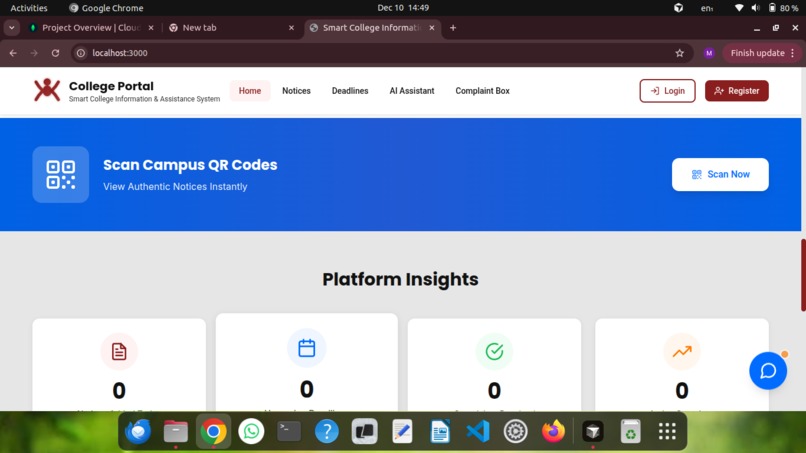The width and height of the screenshot is (806, 453).
Task: Go back to the previous page
Action: click(x=13, y=53)
